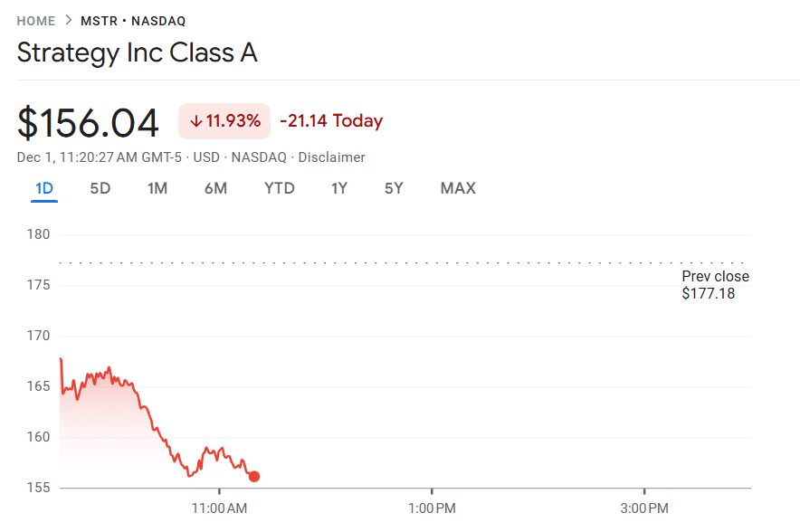800x532 pixels.
Task: Click the 1:00 PM axis label
Action: click(x=432, y=508)
